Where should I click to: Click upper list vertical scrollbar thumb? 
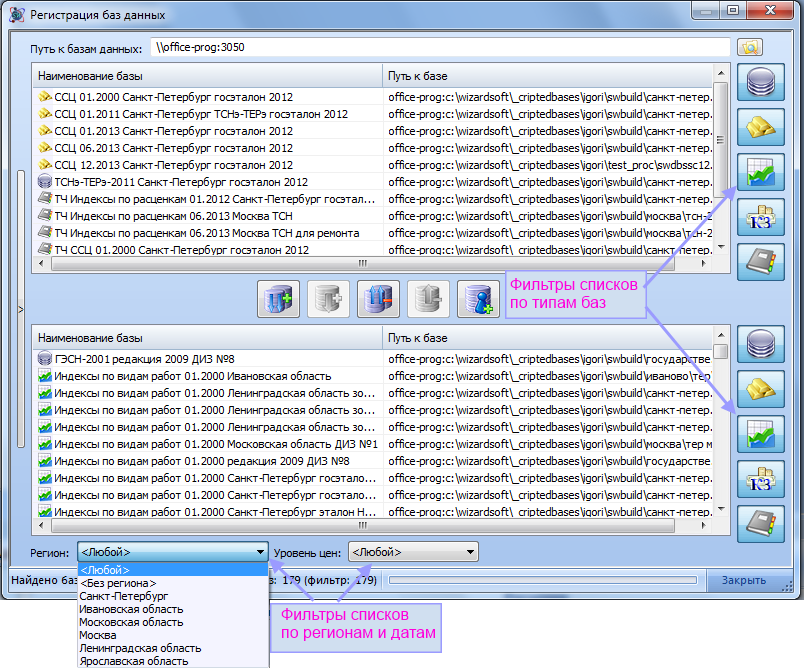(720, 139)
